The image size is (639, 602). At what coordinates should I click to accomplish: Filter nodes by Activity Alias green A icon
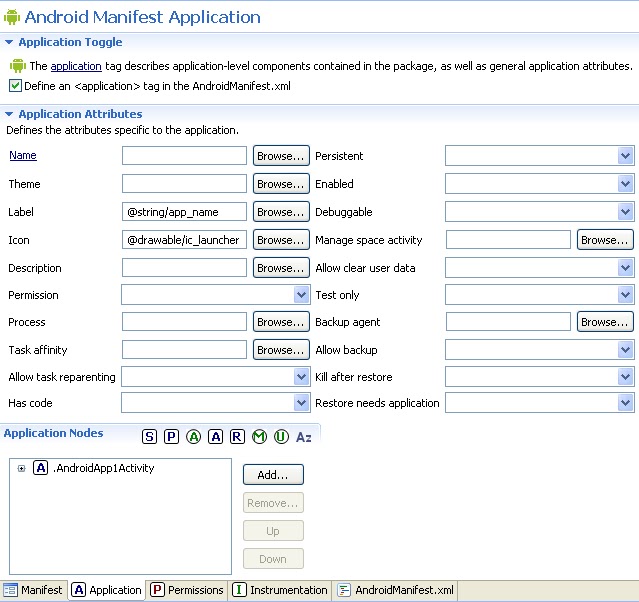tap(194, 437)
